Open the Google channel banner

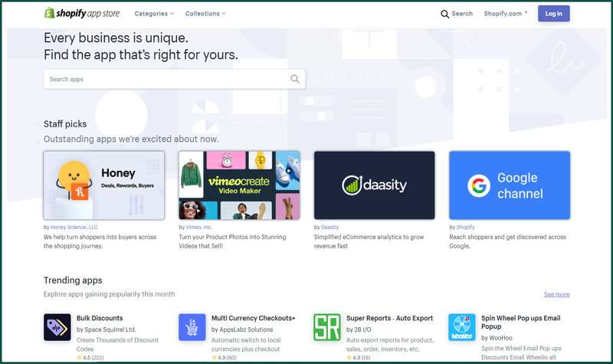[x=510, y=185]
